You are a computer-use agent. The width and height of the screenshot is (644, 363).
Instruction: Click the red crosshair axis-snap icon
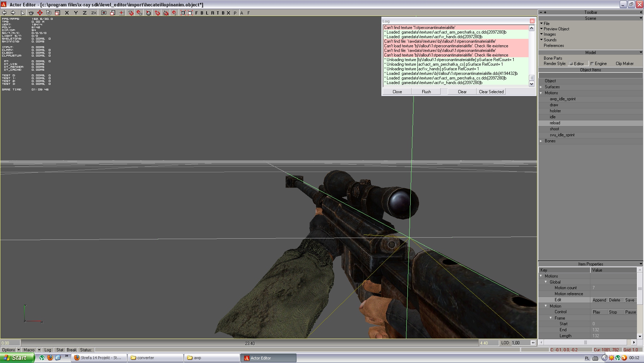pos(121,13)
